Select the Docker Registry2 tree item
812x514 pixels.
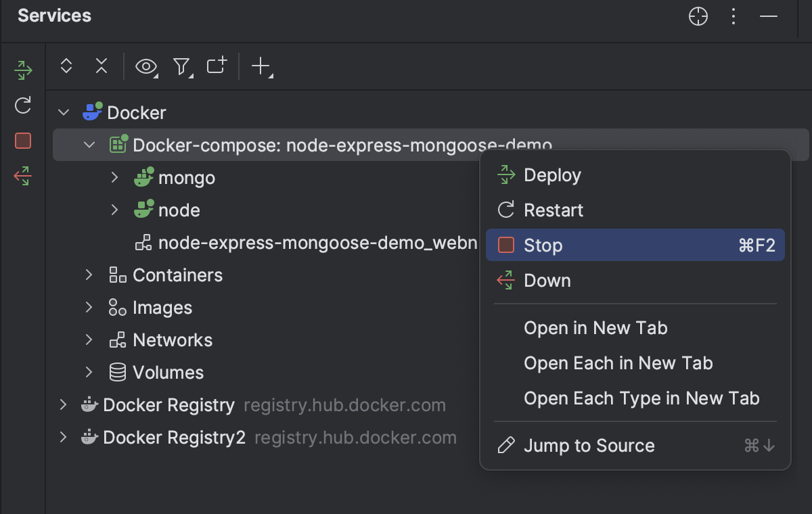click(174, 438)
